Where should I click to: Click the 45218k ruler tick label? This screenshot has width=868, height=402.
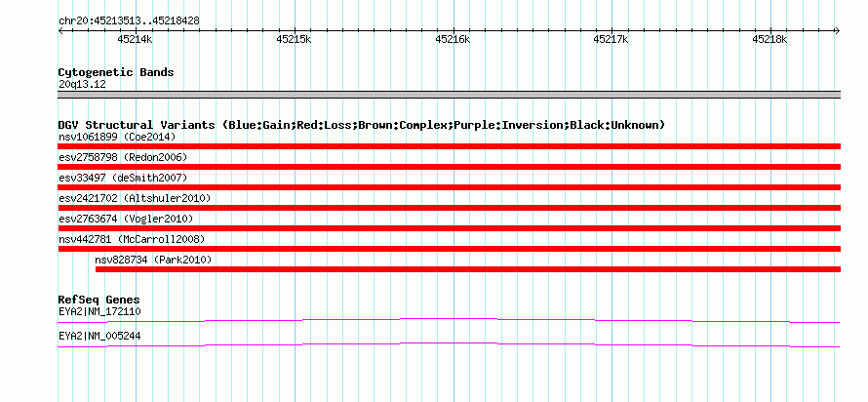[x=769, y=39]
